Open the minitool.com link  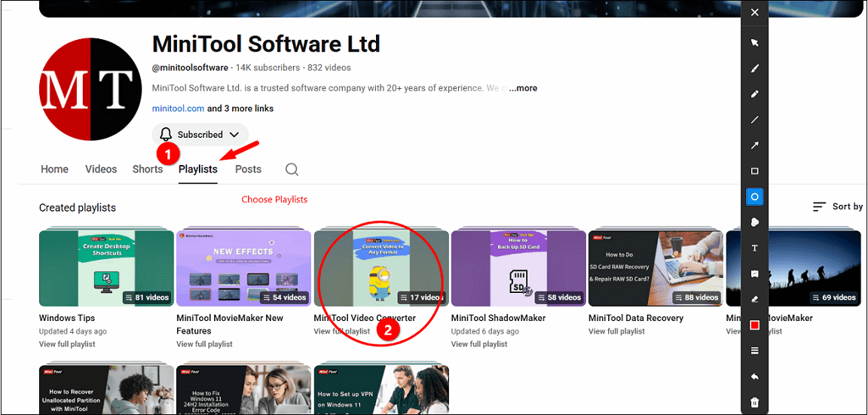[179, 108]
